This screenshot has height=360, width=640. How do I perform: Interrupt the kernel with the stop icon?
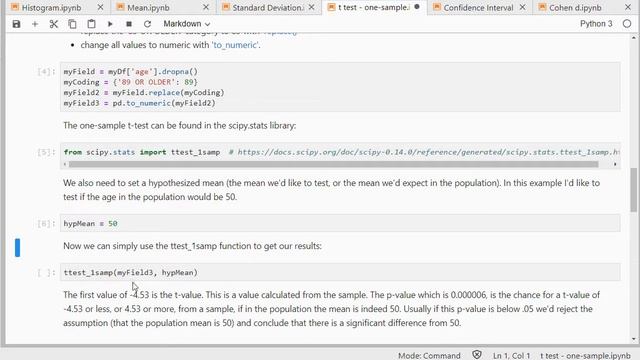point(129,24)
